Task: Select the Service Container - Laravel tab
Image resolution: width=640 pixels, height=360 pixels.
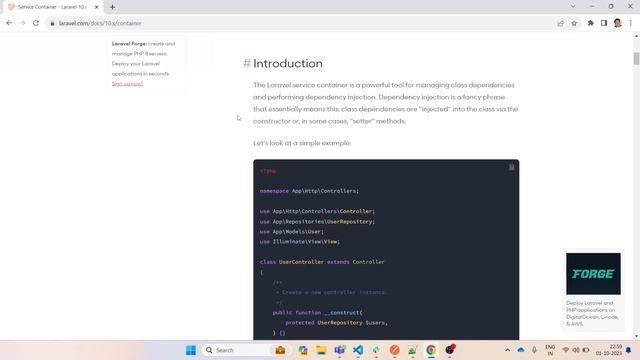Action: point(52,7)
